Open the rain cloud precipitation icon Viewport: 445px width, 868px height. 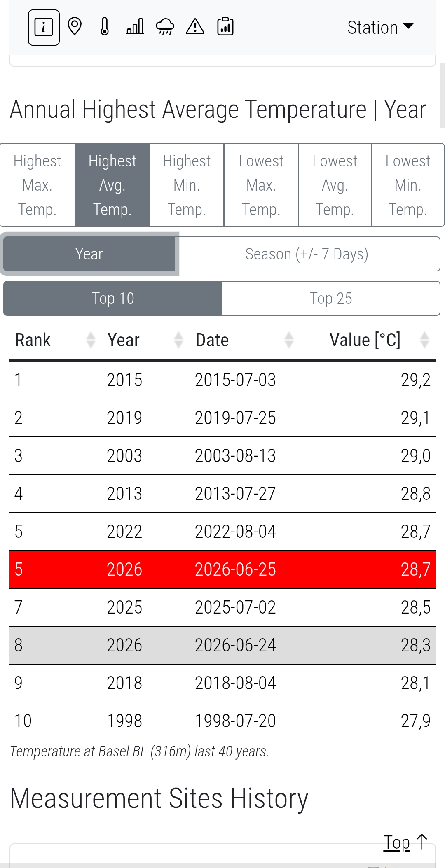coord(165,27)
